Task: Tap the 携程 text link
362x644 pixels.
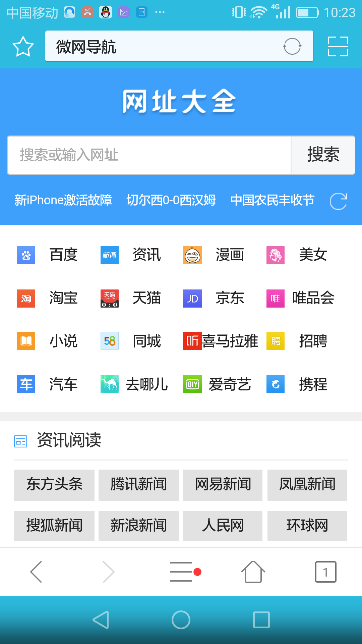Action: point(313,384)
